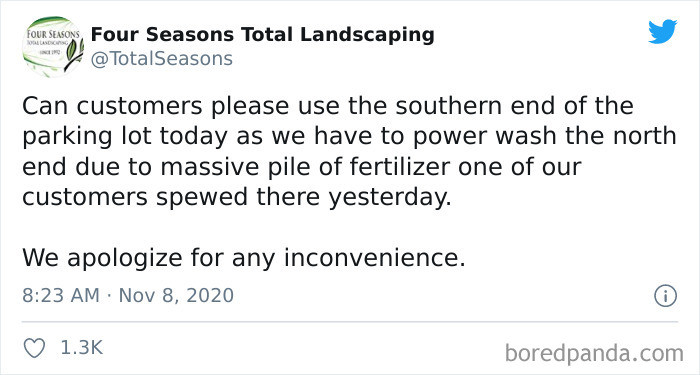Click the 8:23 AM time in the timestamp
This screenshot has height=375, width=700.
click(61, 296)
